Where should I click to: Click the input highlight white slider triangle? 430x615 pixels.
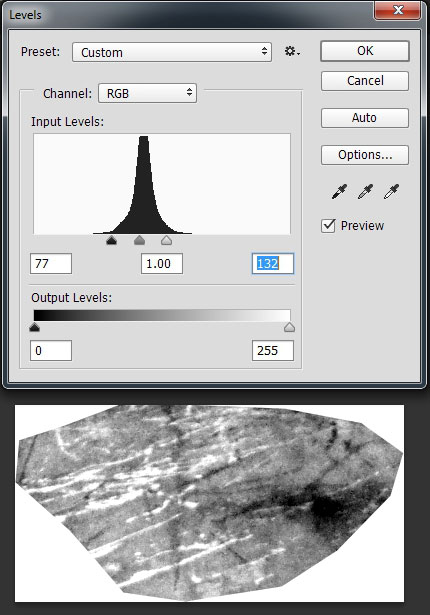click(x=166, y=240)
